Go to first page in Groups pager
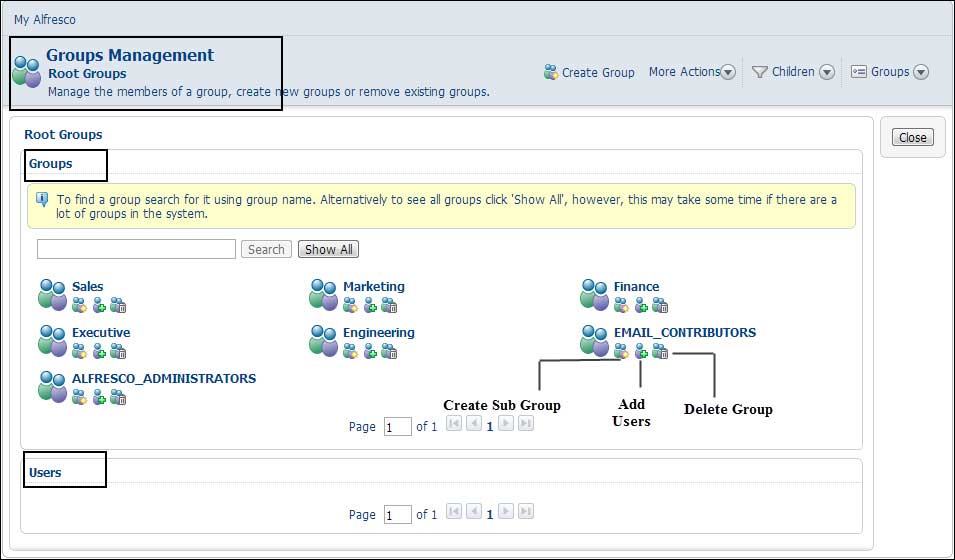 tap(454, 423)
